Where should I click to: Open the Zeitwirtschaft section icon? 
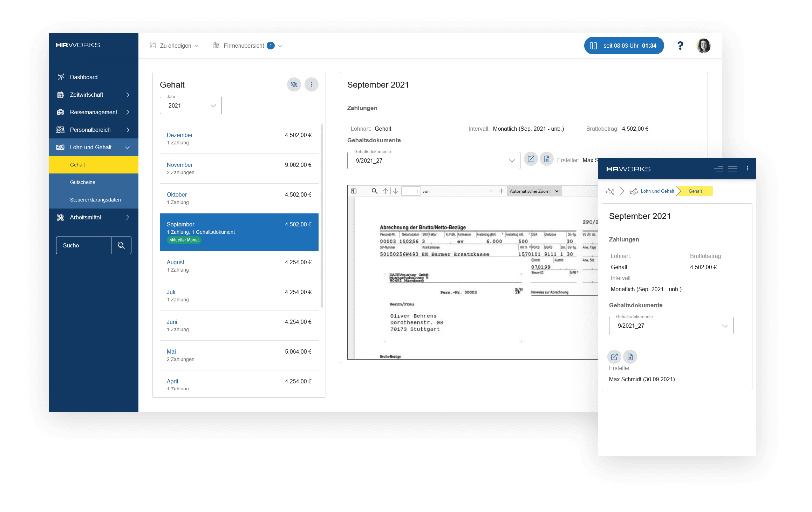(x=61, y=95)
